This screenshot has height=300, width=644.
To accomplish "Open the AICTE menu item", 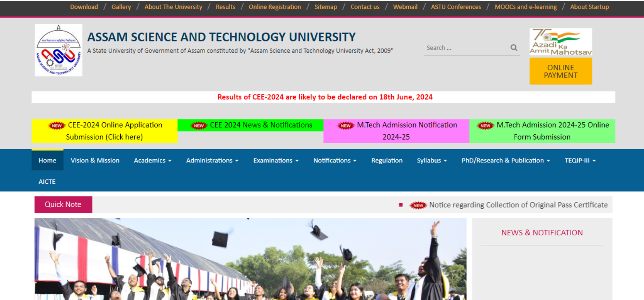I will [47, 181].
